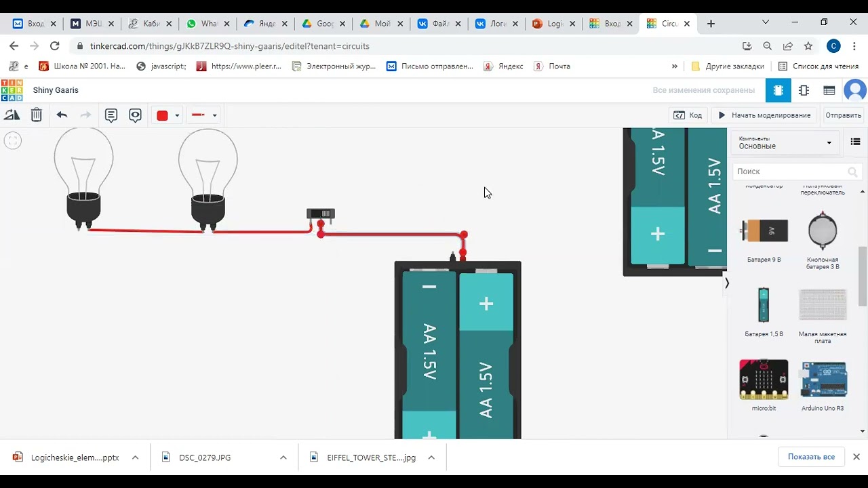Viewport: 868px width, 488px height.
Task: Undo the last action
Action: pos(62,115)
